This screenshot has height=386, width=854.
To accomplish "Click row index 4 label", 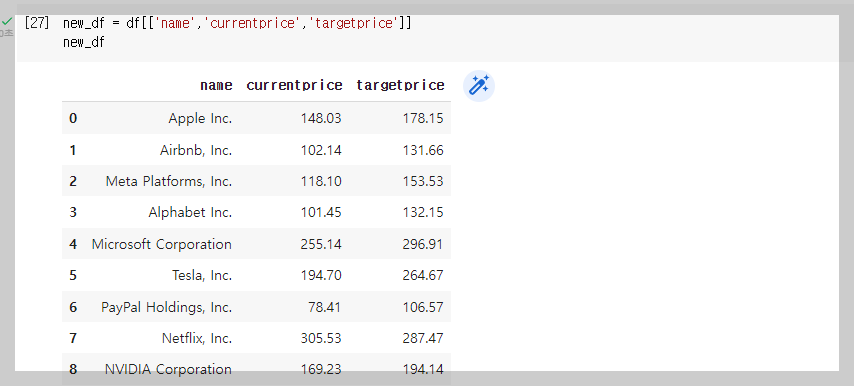I will [x=73, y=244].
